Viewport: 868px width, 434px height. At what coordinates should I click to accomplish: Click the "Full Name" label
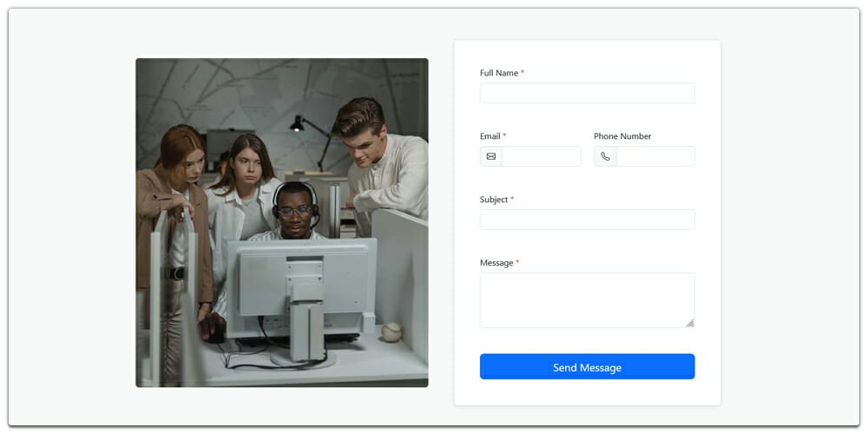tap(499, 73)
